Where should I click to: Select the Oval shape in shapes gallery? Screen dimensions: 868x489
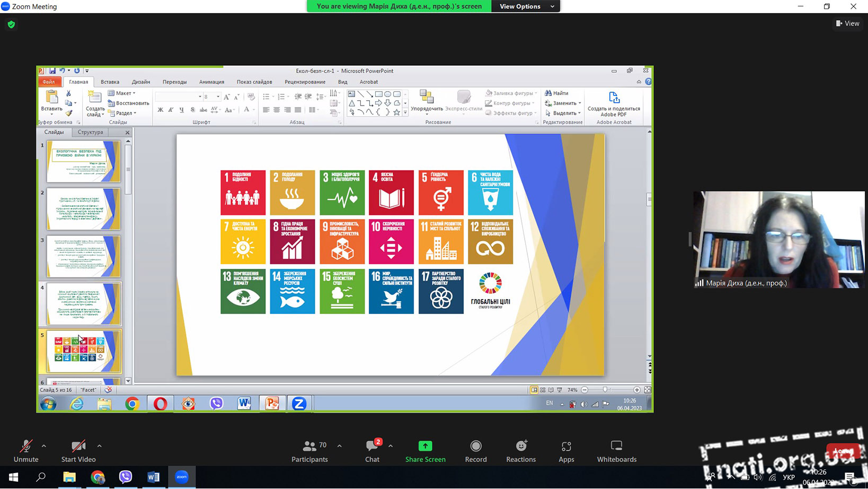(387, 94)
